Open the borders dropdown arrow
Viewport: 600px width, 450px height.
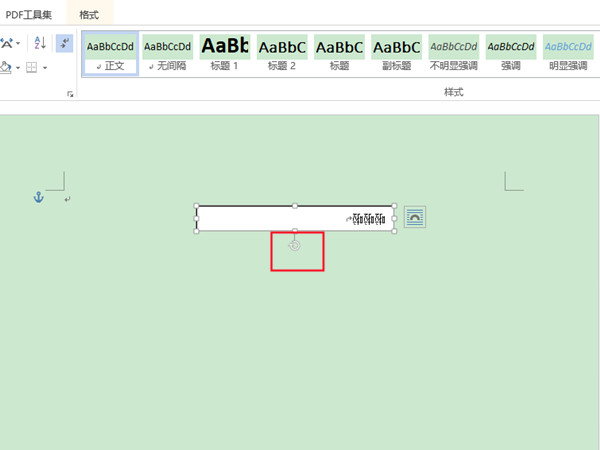[45, 68]
